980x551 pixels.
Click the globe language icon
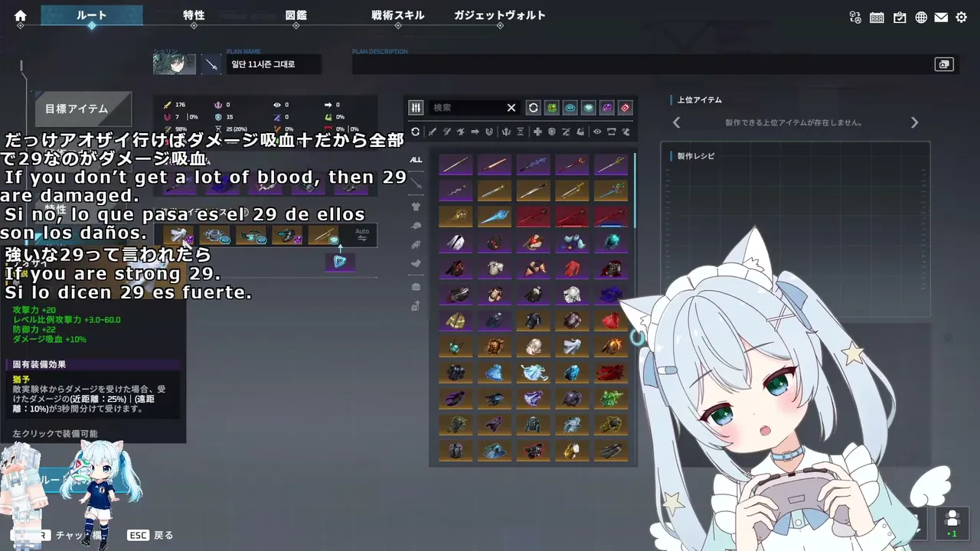(x=921, y=17)
